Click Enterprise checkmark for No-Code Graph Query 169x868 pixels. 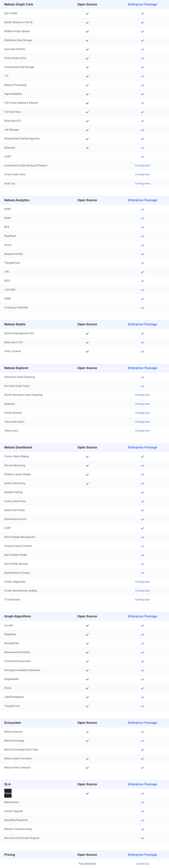coord(142,386)
